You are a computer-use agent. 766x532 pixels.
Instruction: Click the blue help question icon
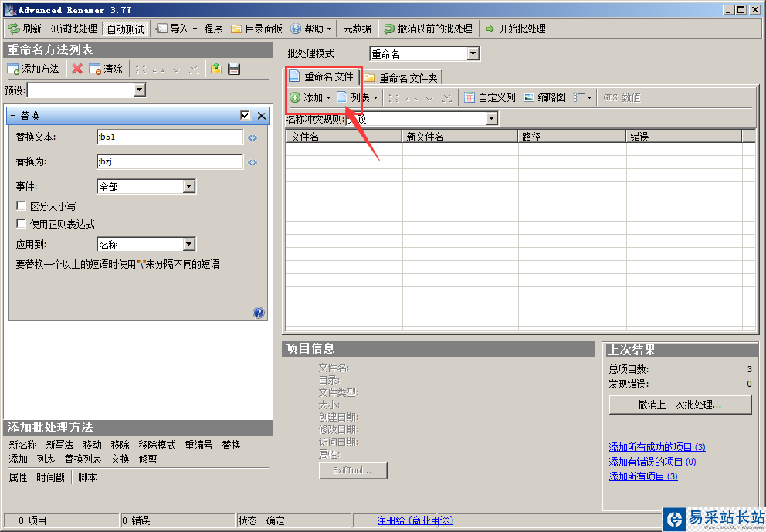pos(259,313)
